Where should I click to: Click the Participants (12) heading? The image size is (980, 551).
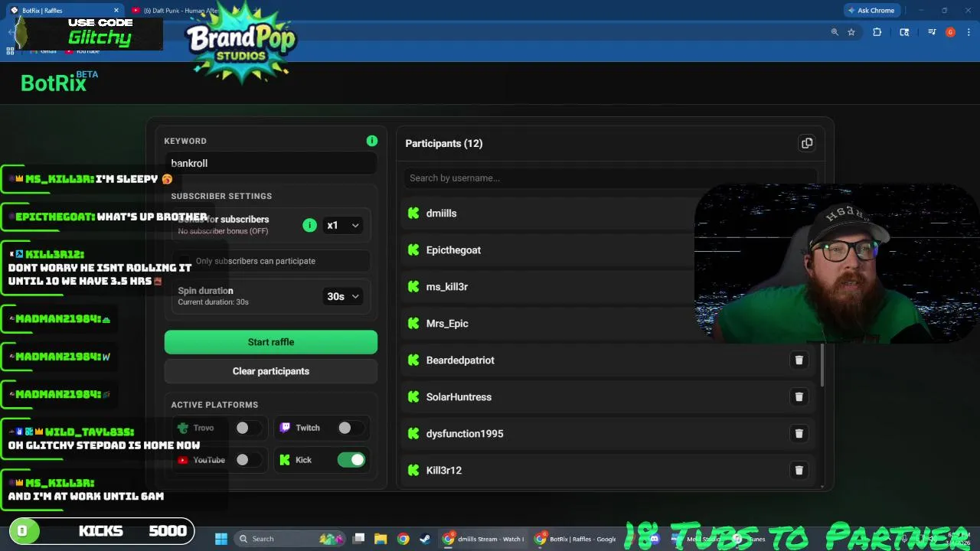click(444, 143)
